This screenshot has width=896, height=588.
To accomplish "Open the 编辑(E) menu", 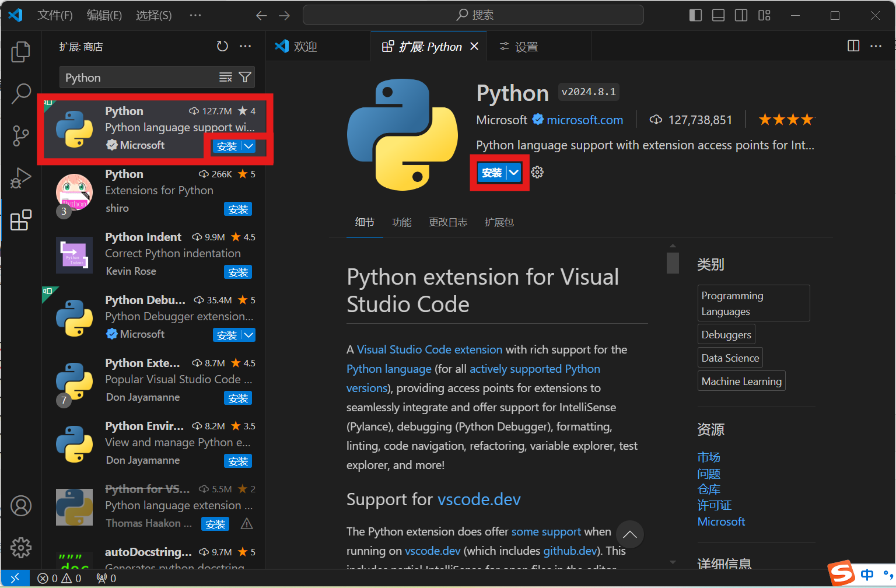I will [104, 15].
